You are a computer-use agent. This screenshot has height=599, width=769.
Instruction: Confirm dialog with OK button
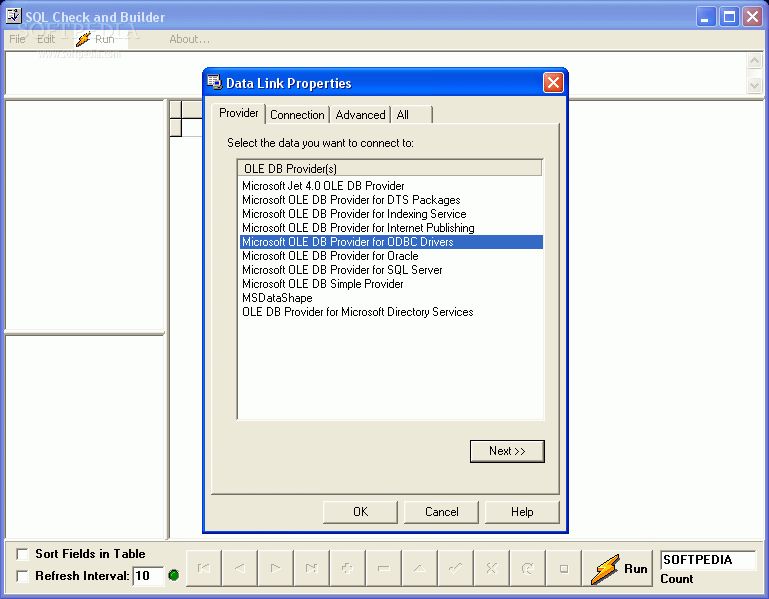[x=360, y=512]
